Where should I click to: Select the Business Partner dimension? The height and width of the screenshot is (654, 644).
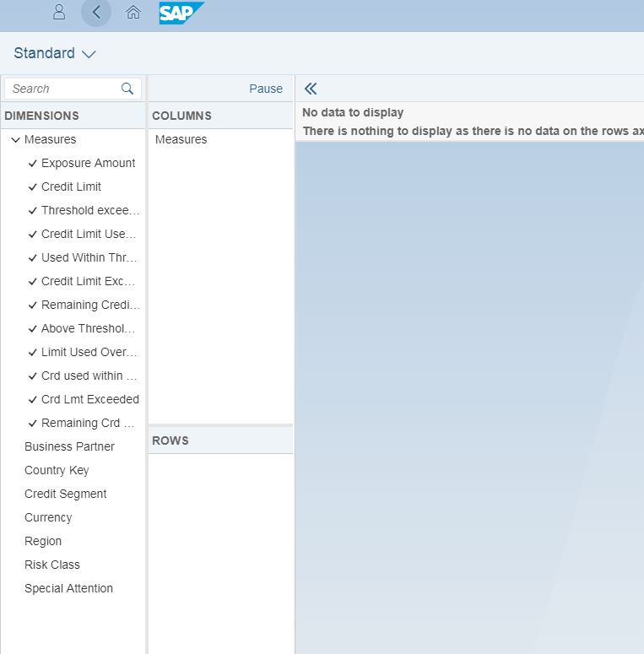[x=69, y=446]
